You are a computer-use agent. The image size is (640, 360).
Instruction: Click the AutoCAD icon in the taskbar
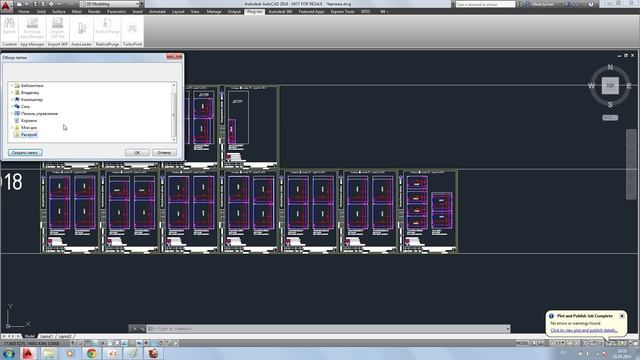coord(28,353)
